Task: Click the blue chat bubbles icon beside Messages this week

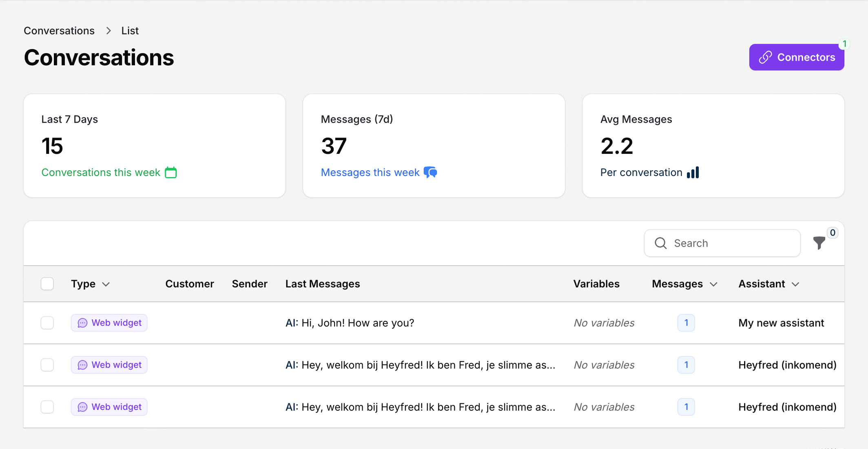Action: click(x=431, y=172)
